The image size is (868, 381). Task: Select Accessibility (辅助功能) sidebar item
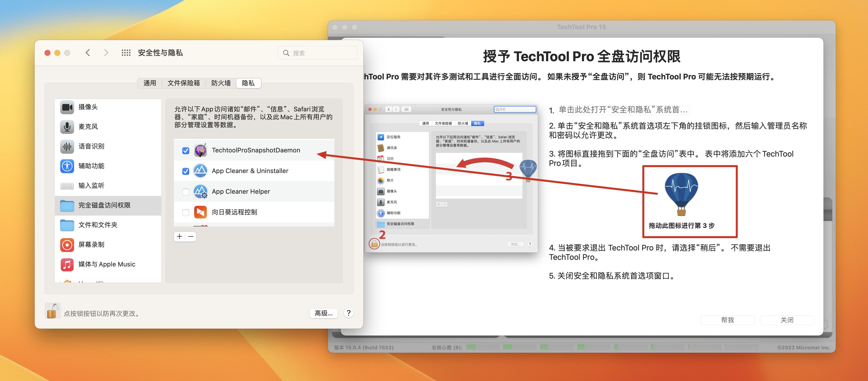click(x=91, y=166)
